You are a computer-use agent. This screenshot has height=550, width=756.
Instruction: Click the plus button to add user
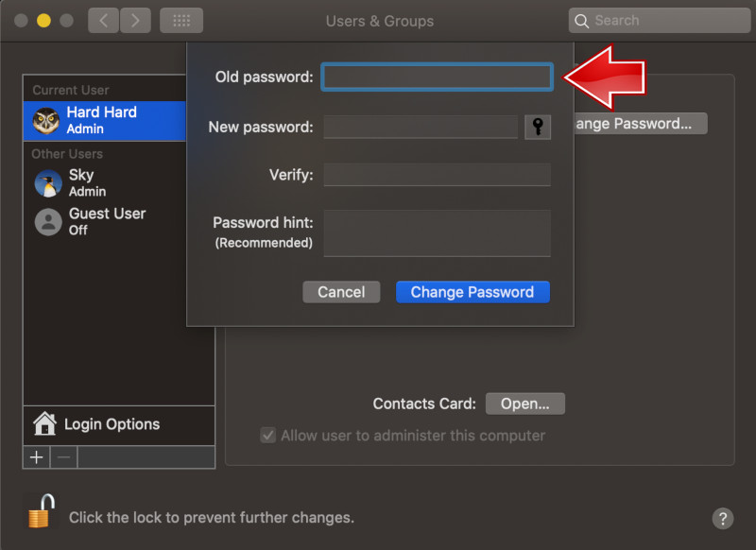(x=37, y=457)
